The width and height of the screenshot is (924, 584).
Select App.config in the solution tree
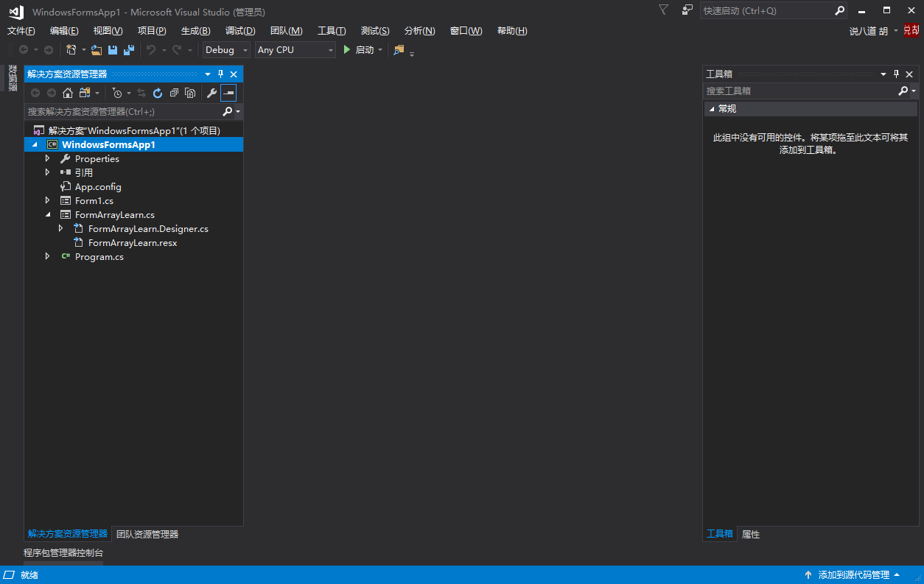[98, 186]
